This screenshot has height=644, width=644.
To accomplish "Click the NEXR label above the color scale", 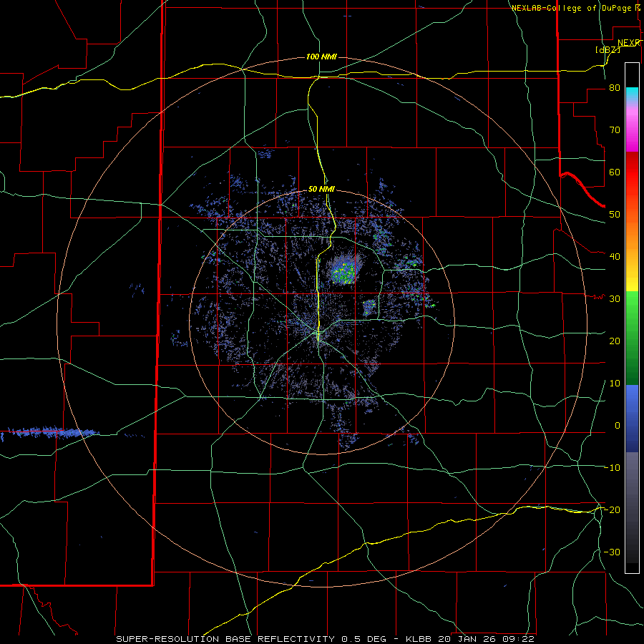I will (x=629, y=43).
